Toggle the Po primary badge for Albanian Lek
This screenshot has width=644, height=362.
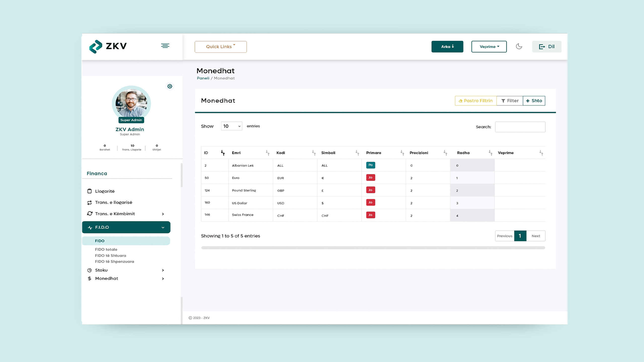[371, 165]
